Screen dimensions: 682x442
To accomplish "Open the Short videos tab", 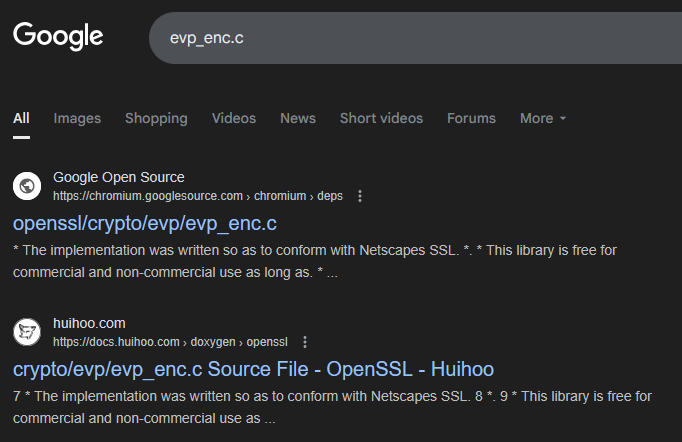I will [381, 118].
